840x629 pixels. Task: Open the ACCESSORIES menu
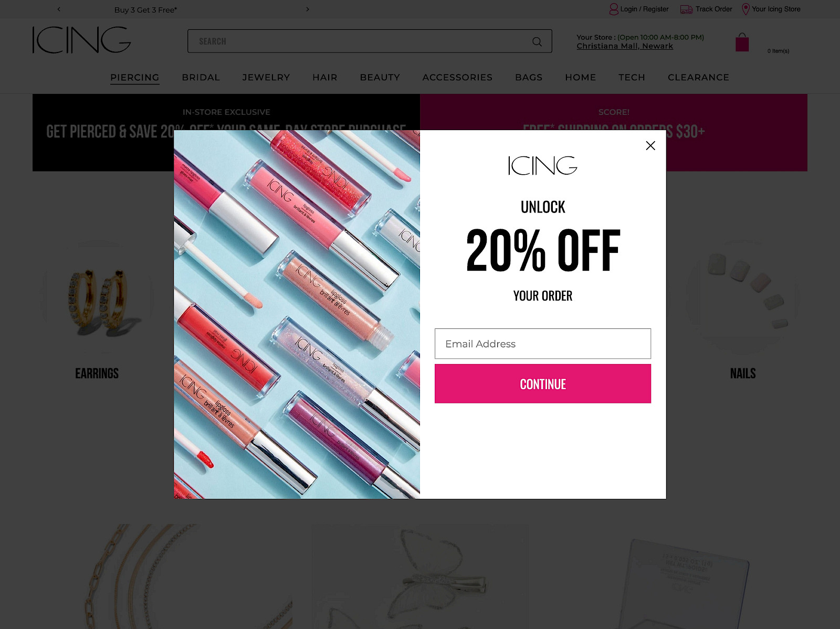(457, 77)
